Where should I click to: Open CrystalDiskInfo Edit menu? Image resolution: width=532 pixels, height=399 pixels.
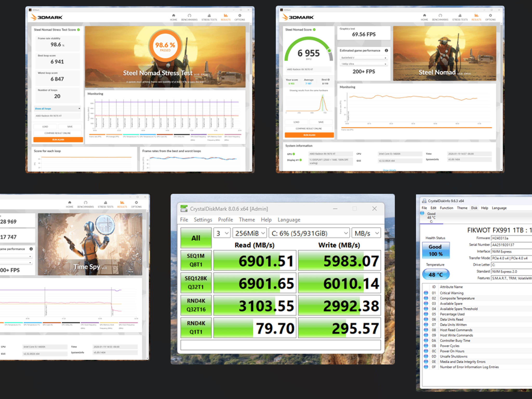(x=433, y=208)
